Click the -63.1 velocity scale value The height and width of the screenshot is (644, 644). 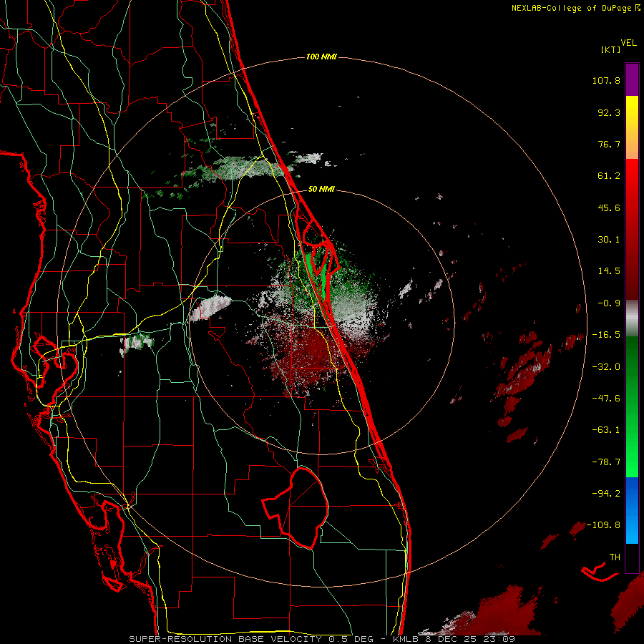[x=606, y=430]
